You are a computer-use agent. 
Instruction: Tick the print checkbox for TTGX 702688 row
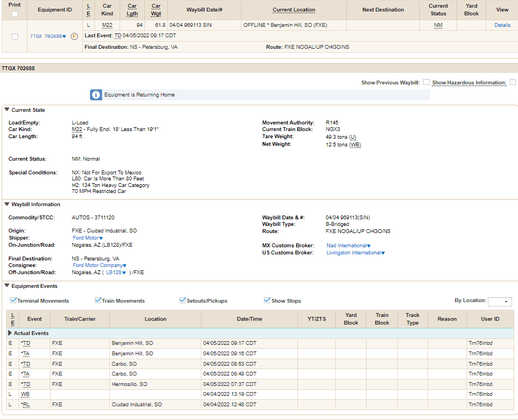tap(14, 36)
